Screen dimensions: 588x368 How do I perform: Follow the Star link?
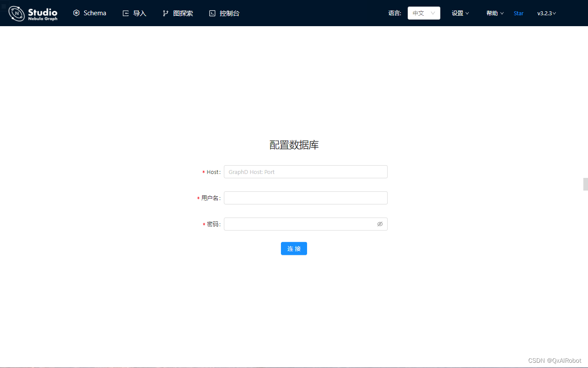pos(519,13)
